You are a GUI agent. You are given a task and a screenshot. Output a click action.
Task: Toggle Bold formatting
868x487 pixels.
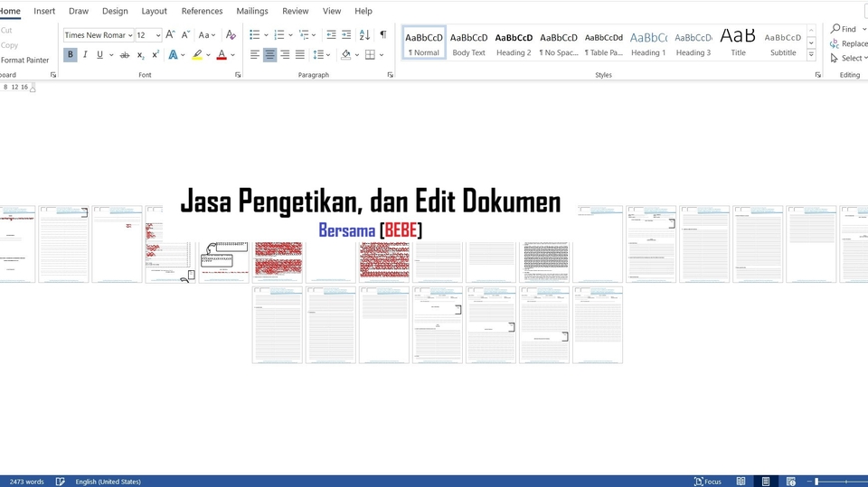click(x=71, y=55)
